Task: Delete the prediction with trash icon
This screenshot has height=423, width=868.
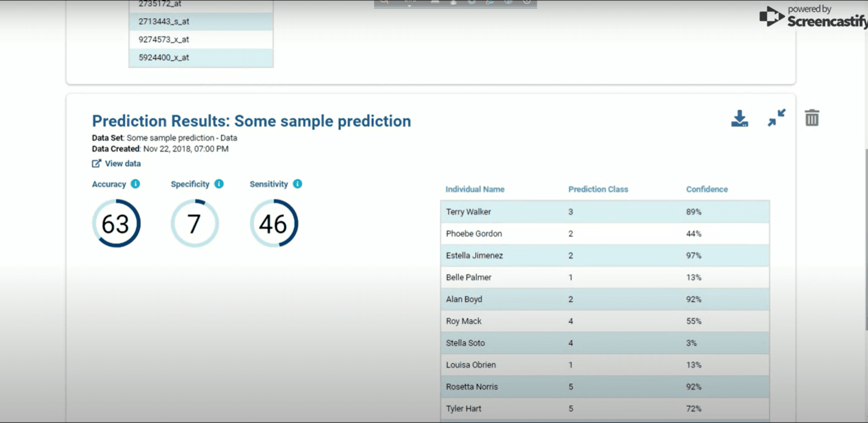Action: [812, 118]
